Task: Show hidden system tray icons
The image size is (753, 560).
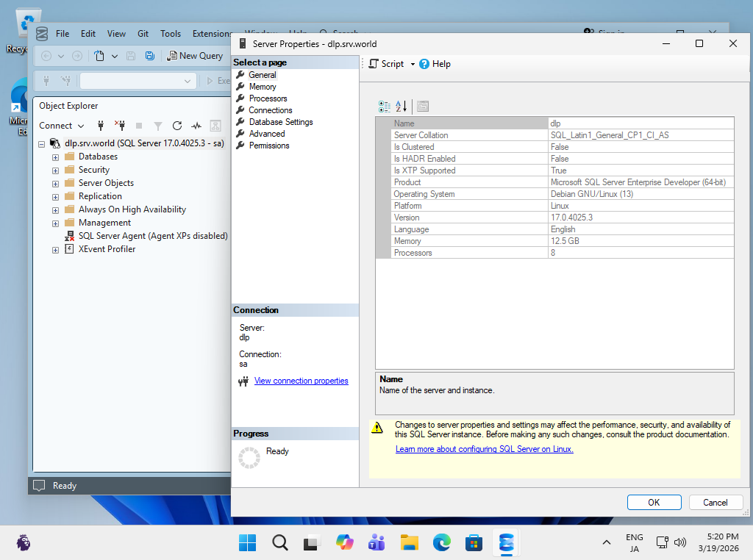Action: (x=607, y=542)
